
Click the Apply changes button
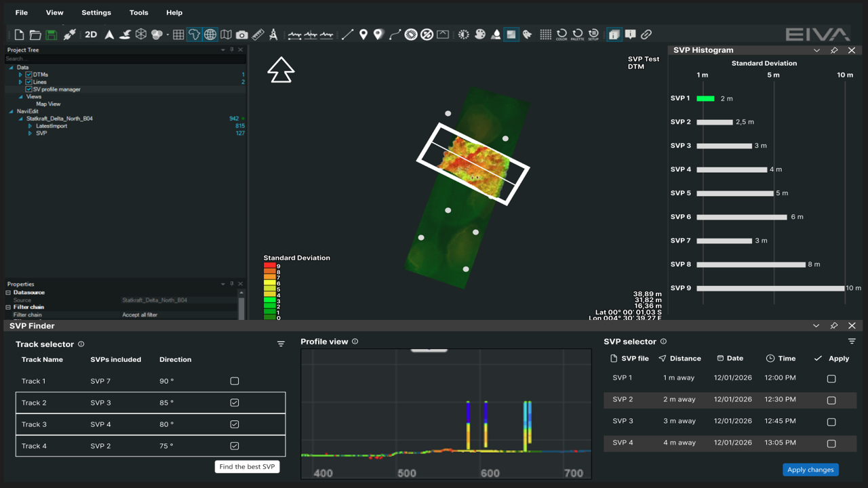(810, 470)
